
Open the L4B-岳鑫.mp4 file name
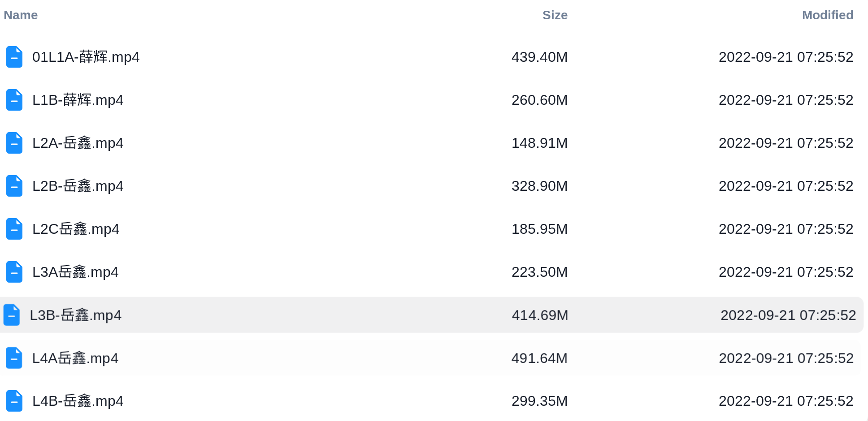tap(78, 401)
